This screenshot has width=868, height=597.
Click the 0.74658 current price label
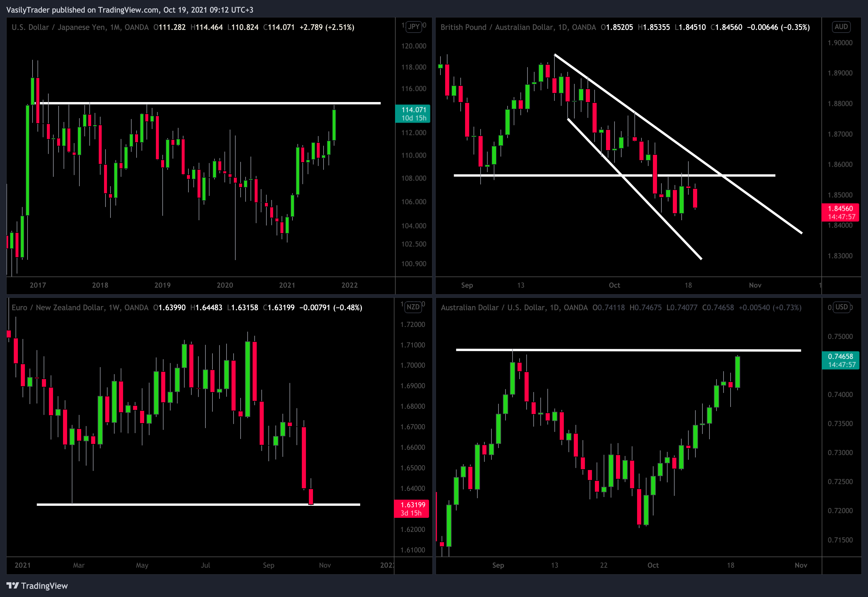point(841,360)
